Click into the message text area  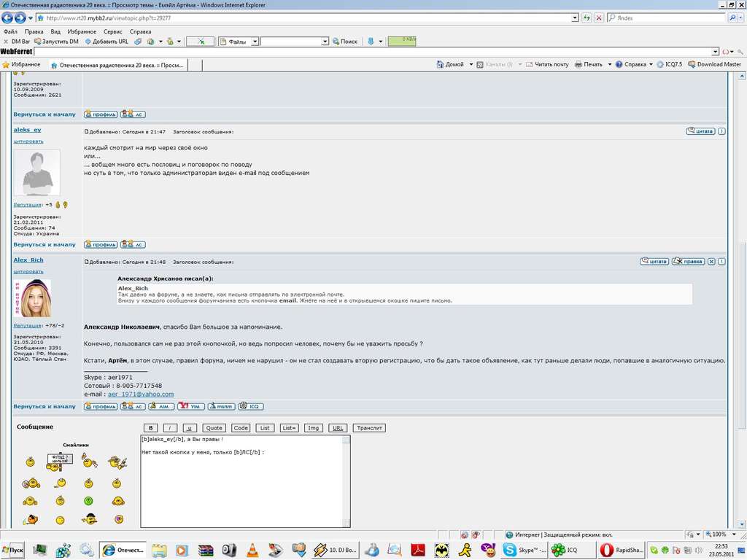pos(245,481)
